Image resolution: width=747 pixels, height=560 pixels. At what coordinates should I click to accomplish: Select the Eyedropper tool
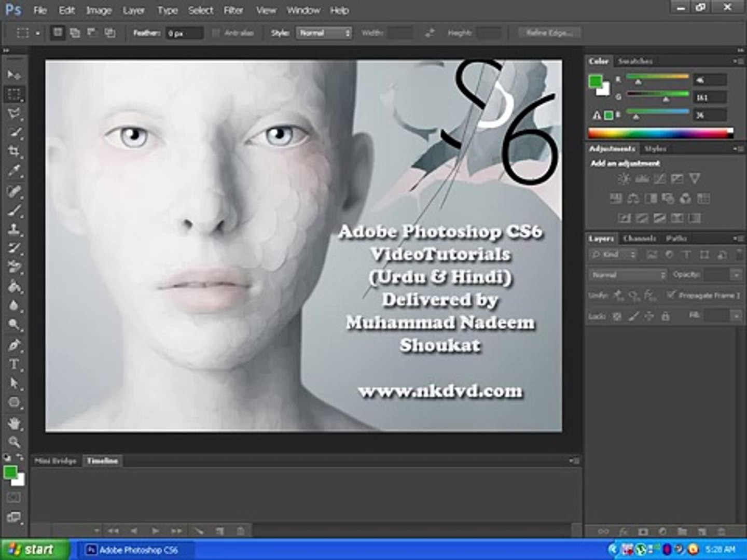click(x=14, y=170)
